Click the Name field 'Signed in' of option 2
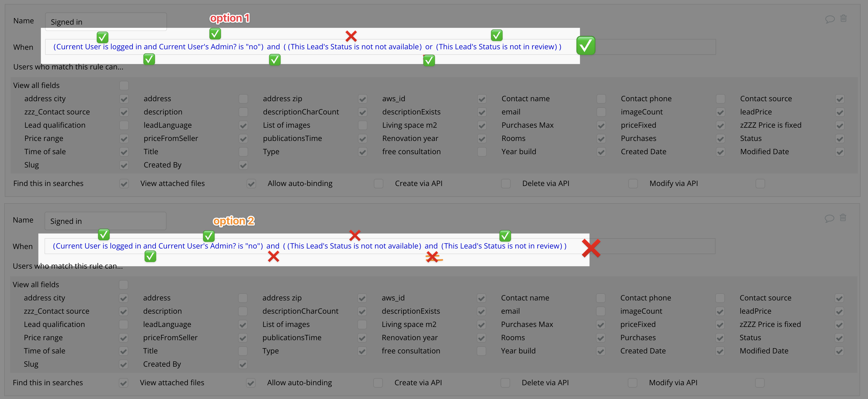 point(105,221)
